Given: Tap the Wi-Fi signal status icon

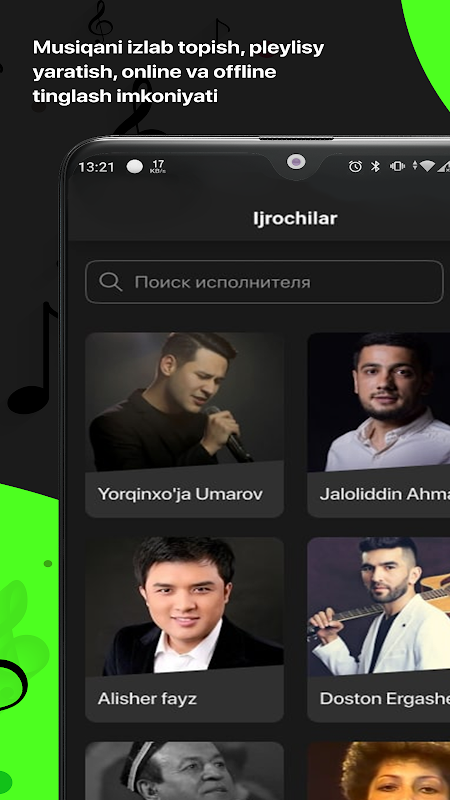Looking at the screenshot, I should click(x=428, y=166).
